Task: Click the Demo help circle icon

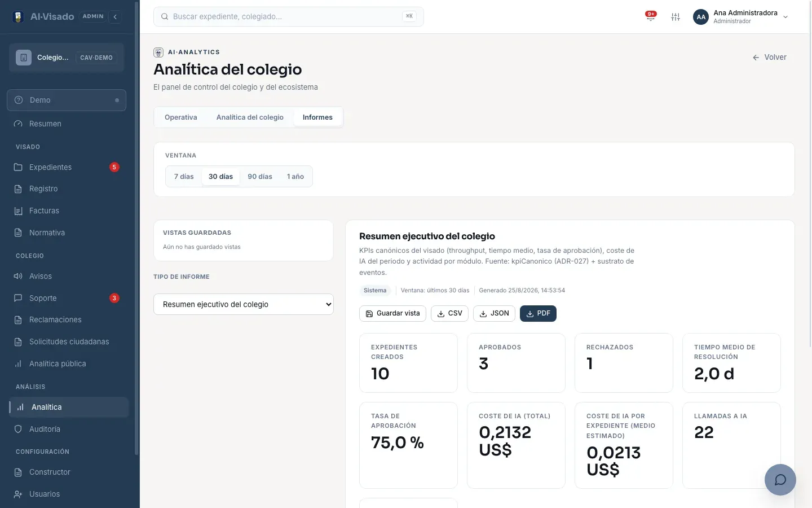Action: click(x=19, y=100)
